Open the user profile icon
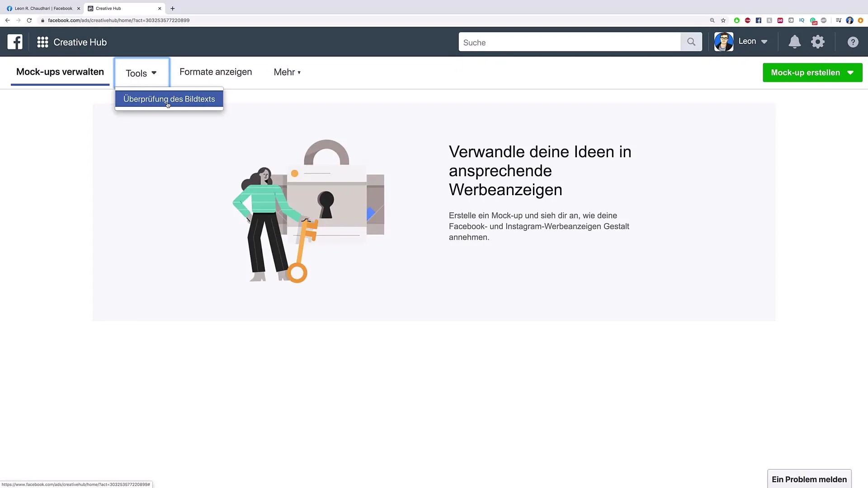868x488 pixels. 723,41
